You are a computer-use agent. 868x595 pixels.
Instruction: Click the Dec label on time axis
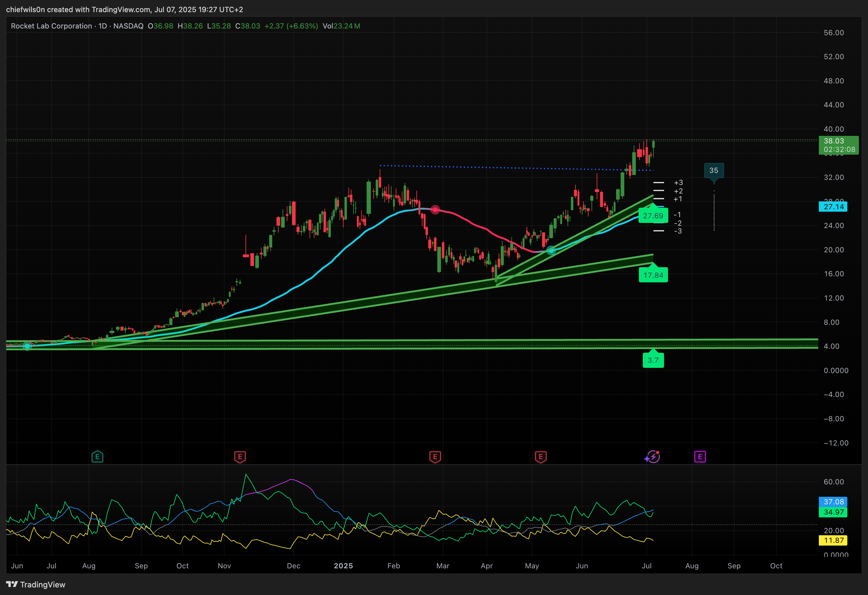pyautogui.click(x=293, y=566)
